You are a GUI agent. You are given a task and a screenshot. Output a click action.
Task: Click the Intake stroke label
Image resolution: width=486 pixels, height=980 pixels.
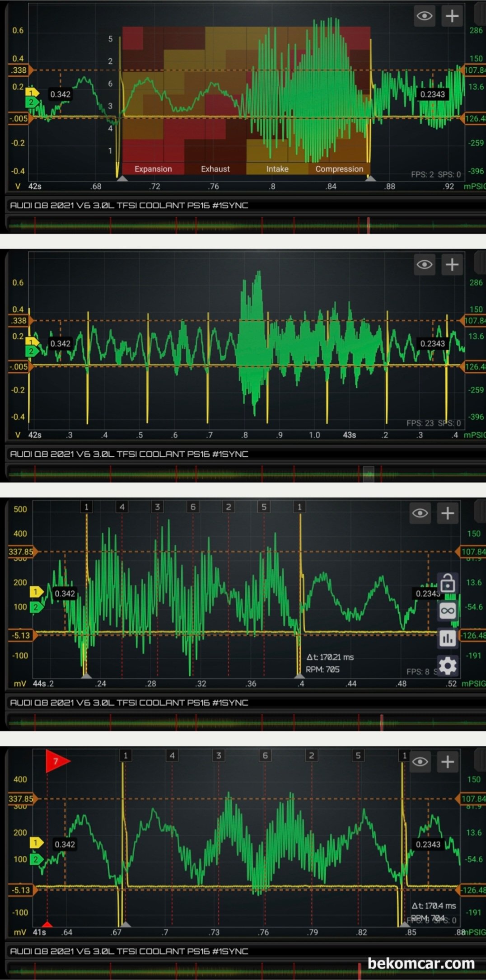pyautogui.click(x=277, y=169)
